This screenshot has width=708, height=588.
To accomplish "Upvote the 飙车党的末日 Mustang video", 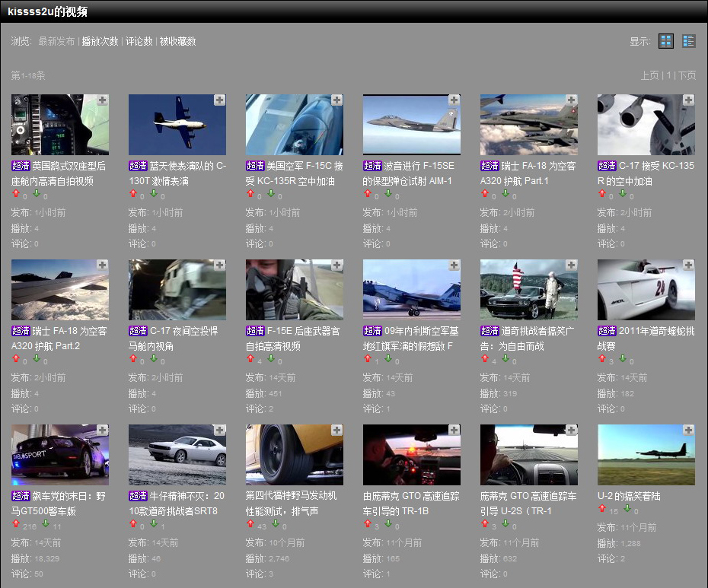I will (x=15, y=525).
